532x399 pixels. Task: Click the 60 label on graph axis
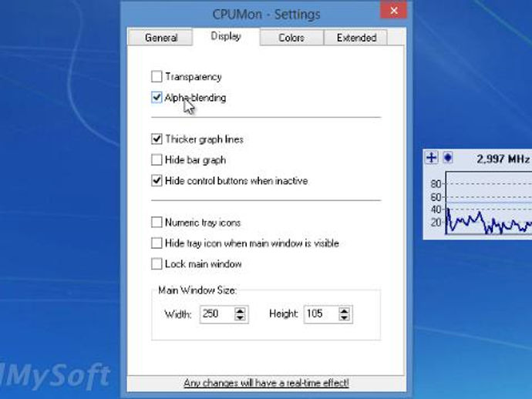click(x=436, y=197)
